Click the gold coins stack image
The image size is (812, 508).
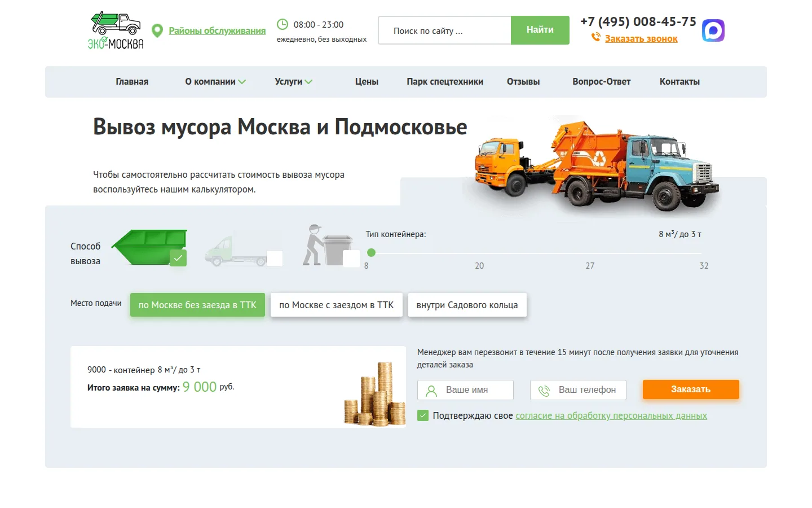coord(375,394)
